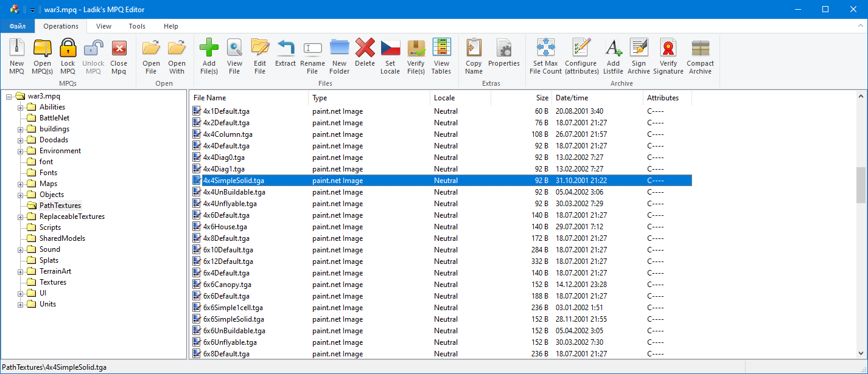Screen dimensions: 868x374
Task: Sort by the Date/time column header
Action: [x=598, y=98]
